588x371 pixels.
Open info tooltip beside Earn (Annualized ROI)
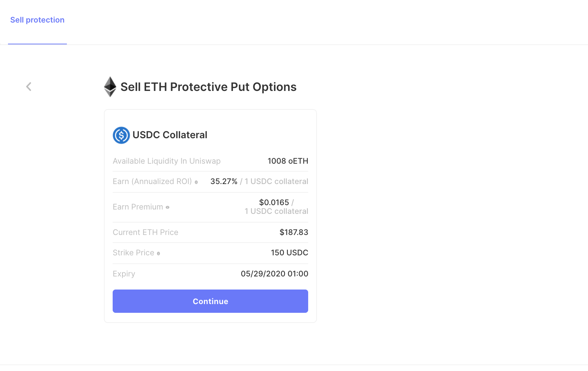tap(196, 182)
